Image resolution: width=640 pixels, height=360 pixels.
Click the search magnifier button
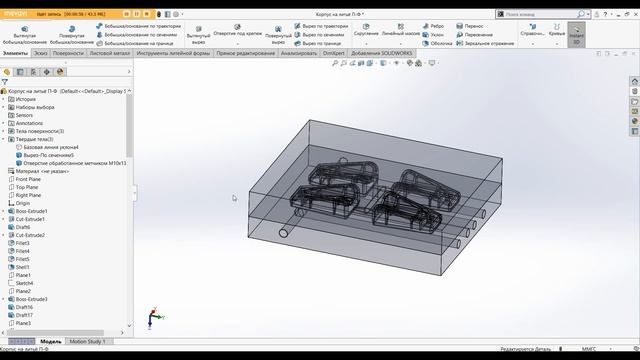581,14
